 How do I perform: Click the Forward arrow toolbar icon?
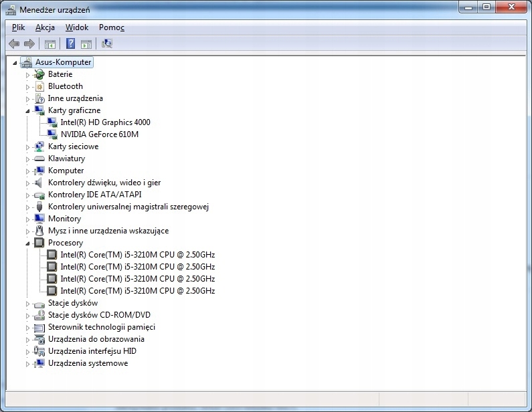pyautogui.click(x=29, y=43)
